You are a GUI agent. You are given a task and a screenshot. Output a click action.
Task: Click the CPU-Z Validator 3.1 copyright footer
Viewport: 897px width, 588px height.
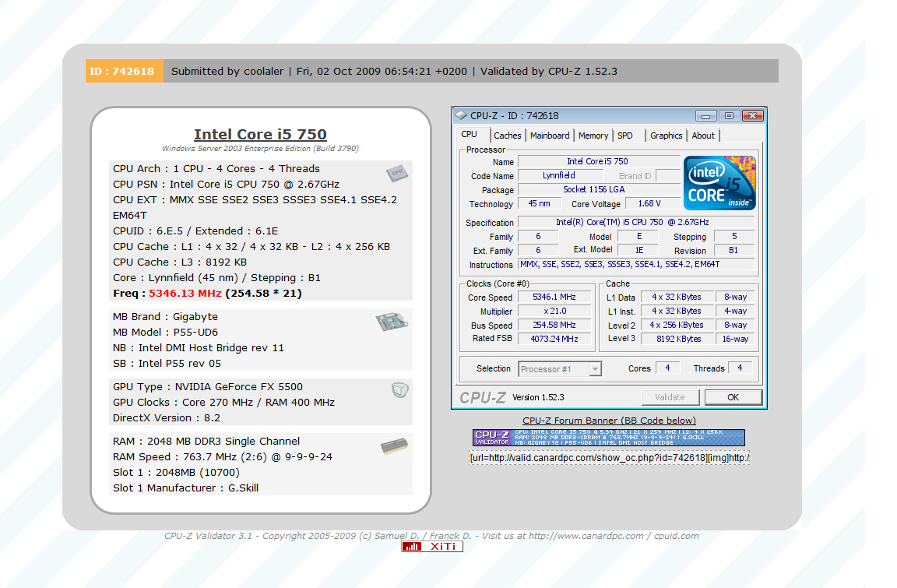pos(431,536)
